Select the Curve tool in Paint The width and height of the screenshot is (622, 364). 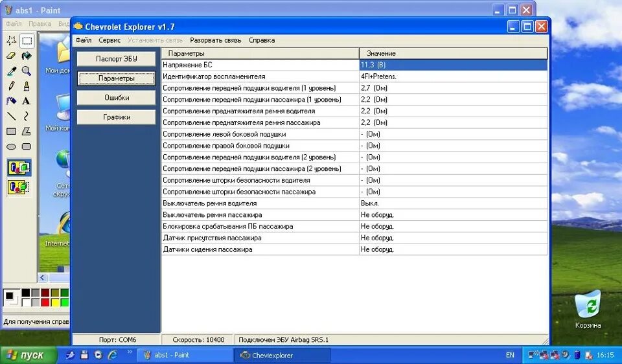click(27, 116)
